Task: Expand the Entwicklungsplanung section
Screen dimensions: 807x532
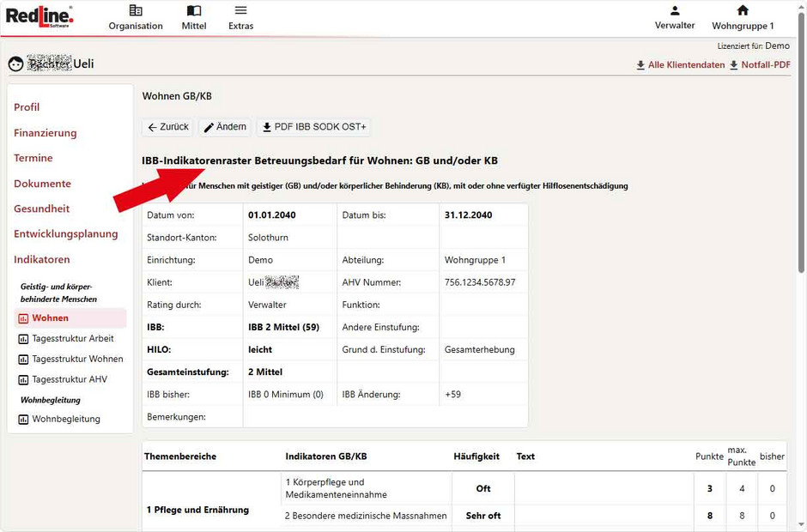Action: pyautogui.click(x=66, y=233)
